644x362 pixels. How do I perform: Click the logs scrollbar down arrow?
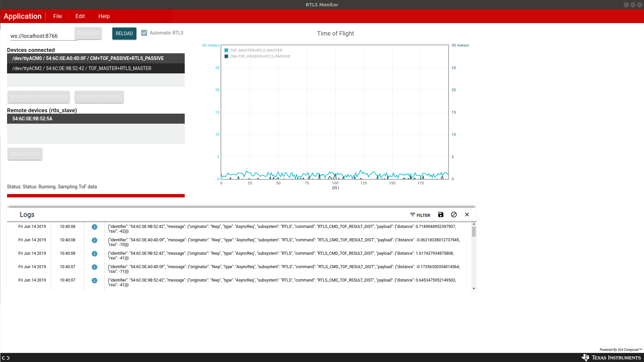(474, 289)
